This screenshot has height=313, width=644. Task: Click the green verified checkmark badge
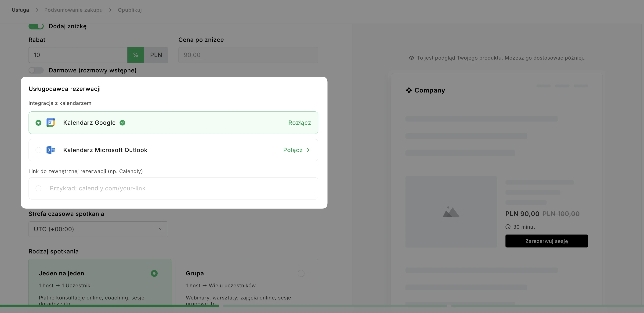click(122, 123)
